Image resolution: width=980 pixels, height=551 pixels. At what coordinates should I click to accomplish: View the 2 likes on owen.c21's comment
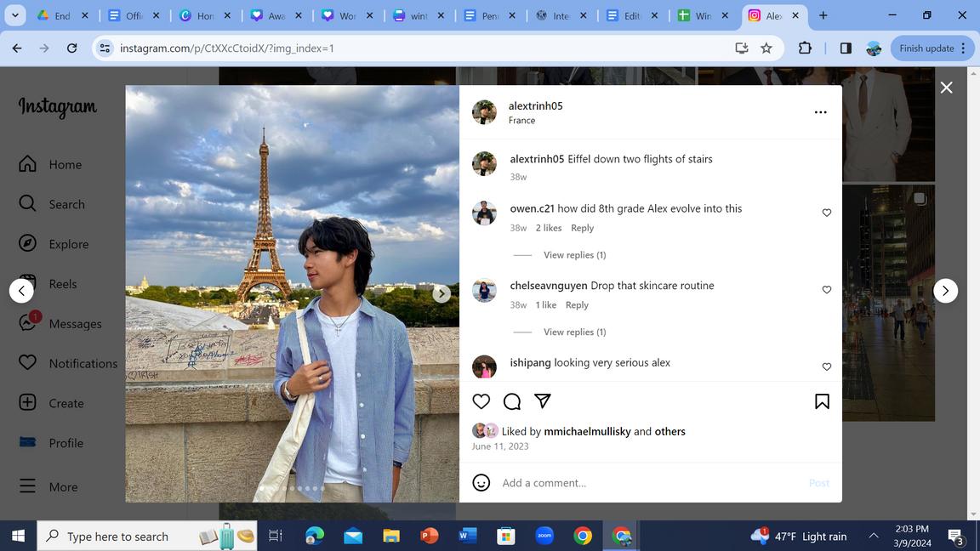(548, 228)
